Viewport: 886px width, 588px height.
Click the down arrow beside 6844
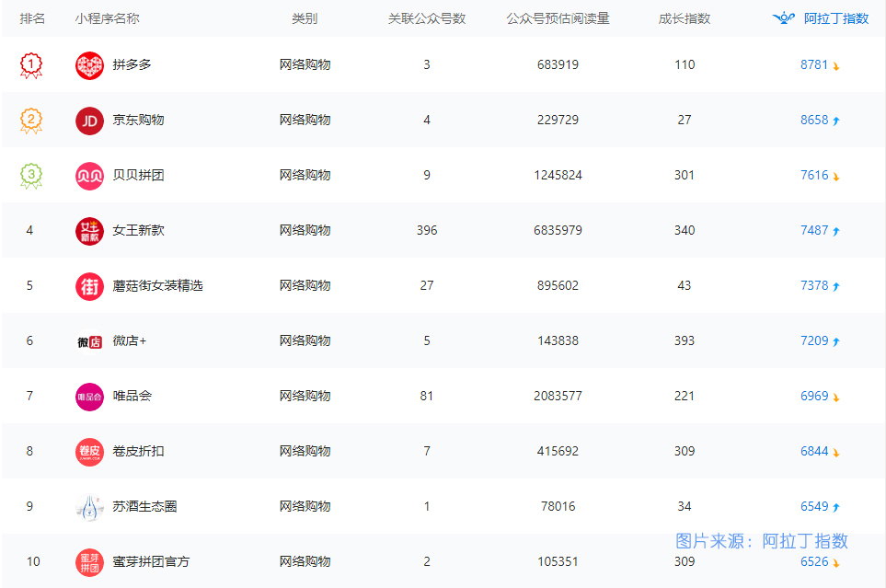835,453
